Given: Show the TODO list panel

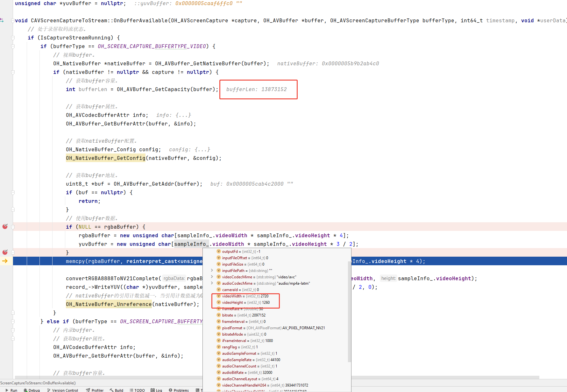Looking at the screenshot, I should coord(137,390).
